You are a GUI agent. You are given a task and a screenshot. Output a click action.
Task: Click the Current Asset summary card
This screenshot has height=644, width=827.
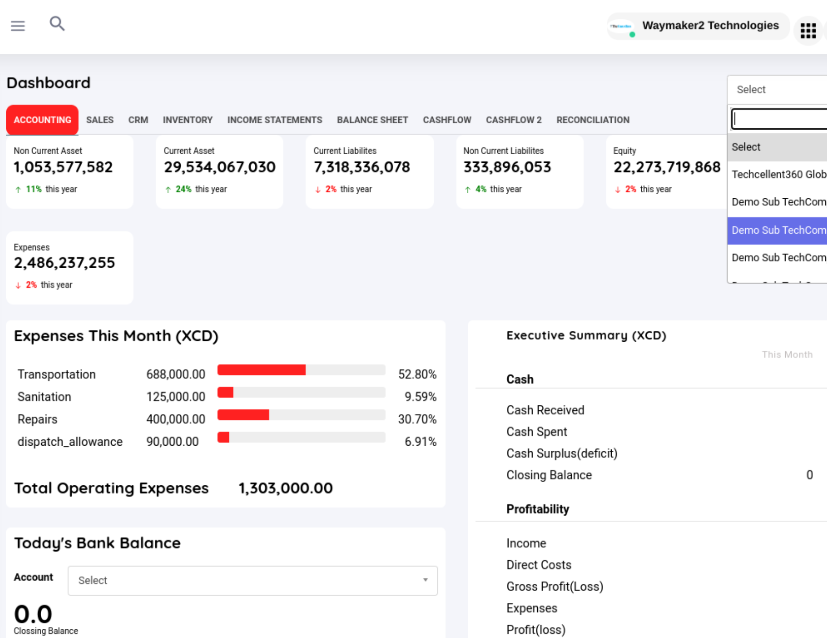(x=219, y=172)
